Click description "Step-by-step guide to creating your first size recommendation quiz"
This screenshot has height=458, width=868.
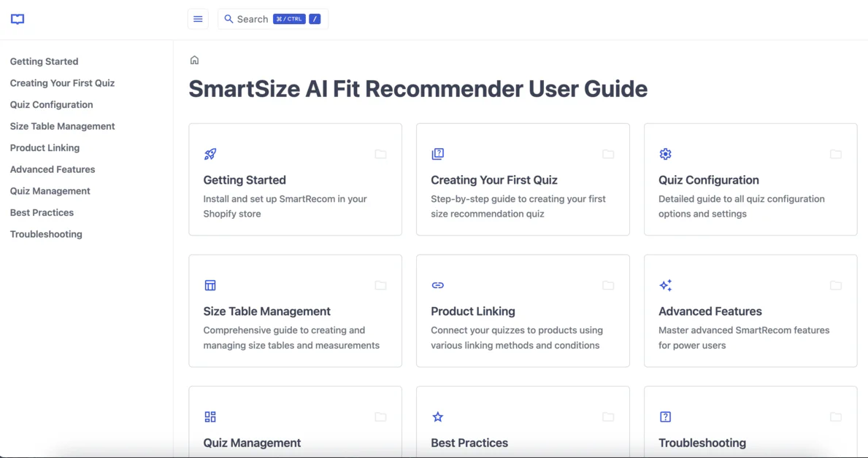[518, 206]
